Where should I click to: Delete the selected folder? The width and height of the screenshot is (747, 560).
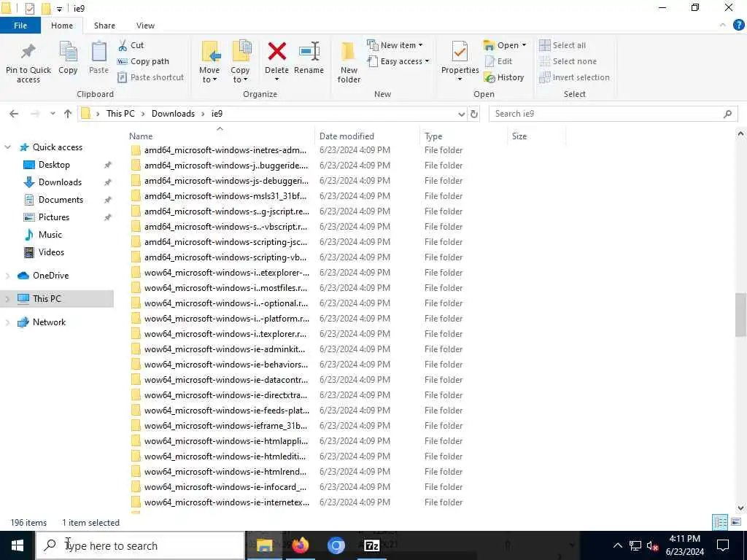(276, 61)
